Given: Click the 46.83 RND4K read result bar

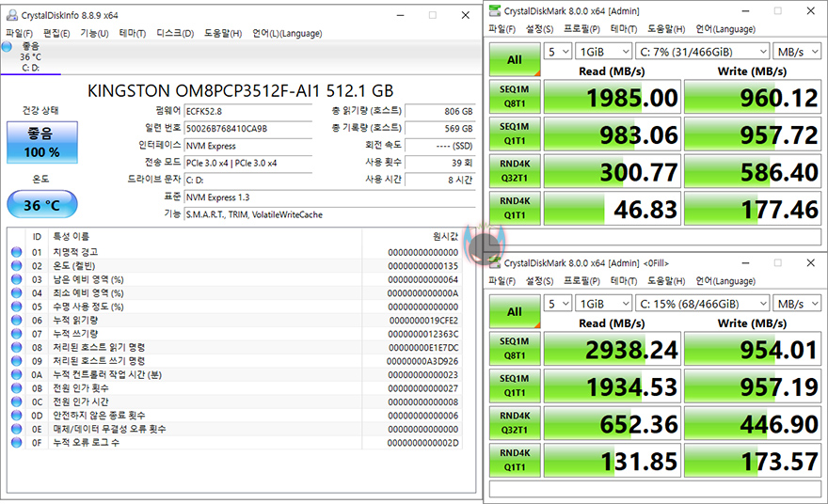Looking at the screenshot, I should pos(612,208).
